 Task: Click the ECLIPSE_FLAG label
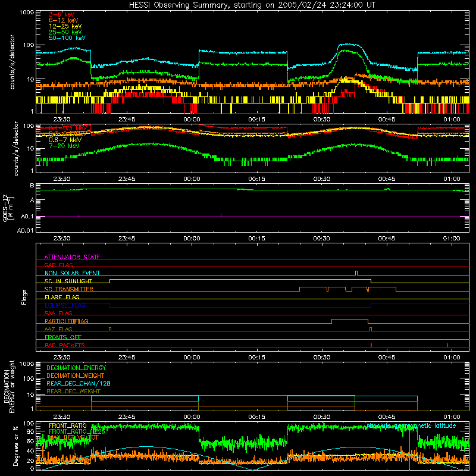click(x=65, y=305)
